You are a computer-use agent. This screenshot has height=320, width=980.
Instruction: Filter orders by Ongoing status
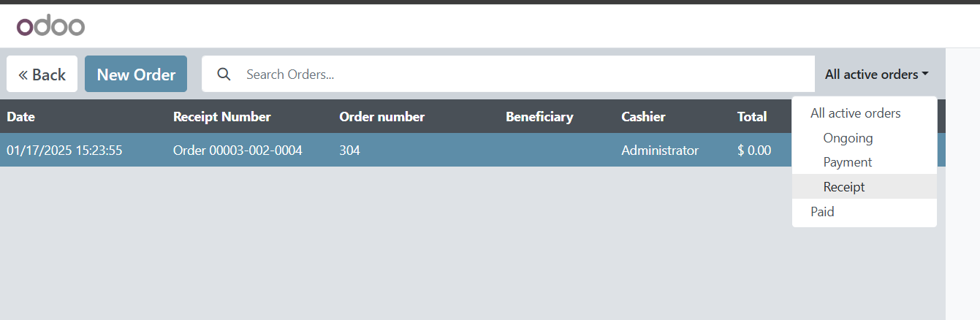(x=848, y=138)
